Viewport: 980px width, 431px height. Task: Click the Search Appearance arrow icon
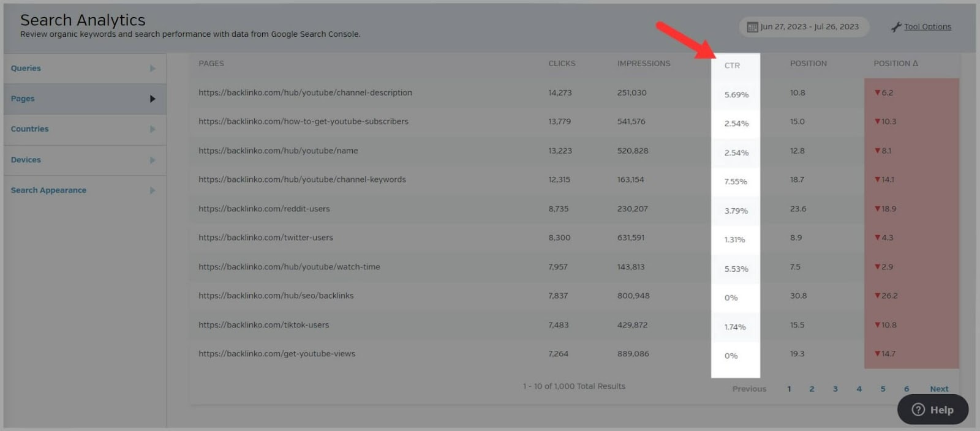coord(153,190)
